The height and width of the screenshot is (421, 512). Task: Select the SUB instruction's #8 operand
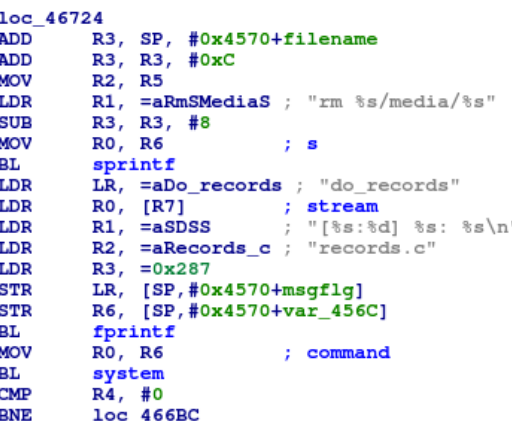click(x=199, y=123)
